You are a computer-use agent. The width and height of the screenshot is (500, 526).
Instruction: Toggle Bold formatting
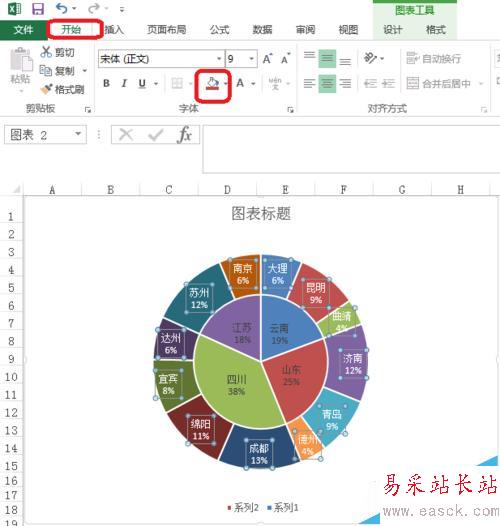[x=106, y=83]
